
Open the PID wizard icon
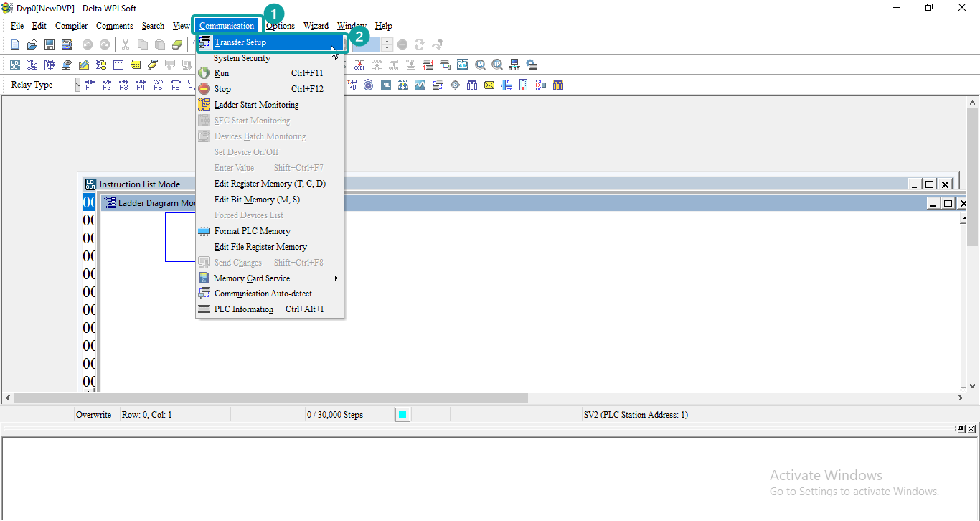(385, 85)
